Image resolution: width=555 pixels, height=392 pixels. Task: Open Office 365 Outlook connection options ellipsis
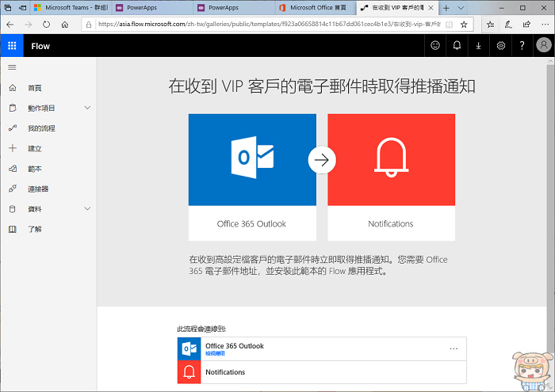[x=454, y=348]
